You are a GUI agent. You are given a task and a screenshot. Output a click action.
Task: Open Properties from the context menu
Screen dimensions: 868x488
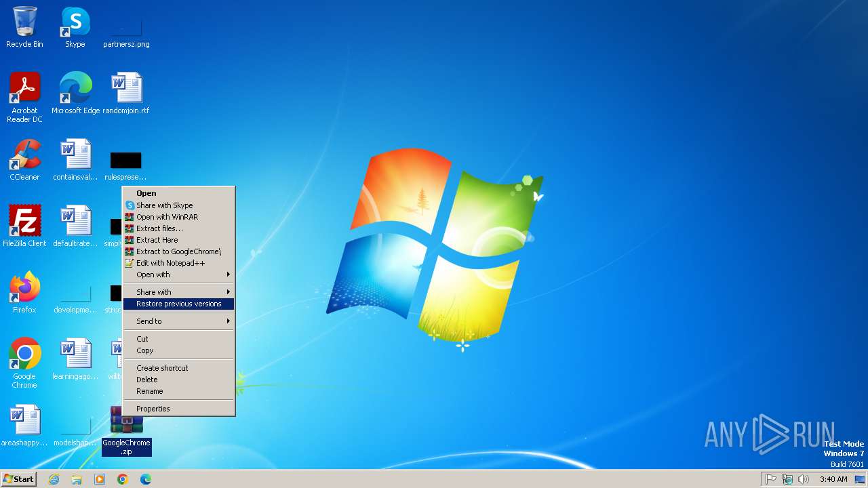pyautogui.click(x=178, y=409)
